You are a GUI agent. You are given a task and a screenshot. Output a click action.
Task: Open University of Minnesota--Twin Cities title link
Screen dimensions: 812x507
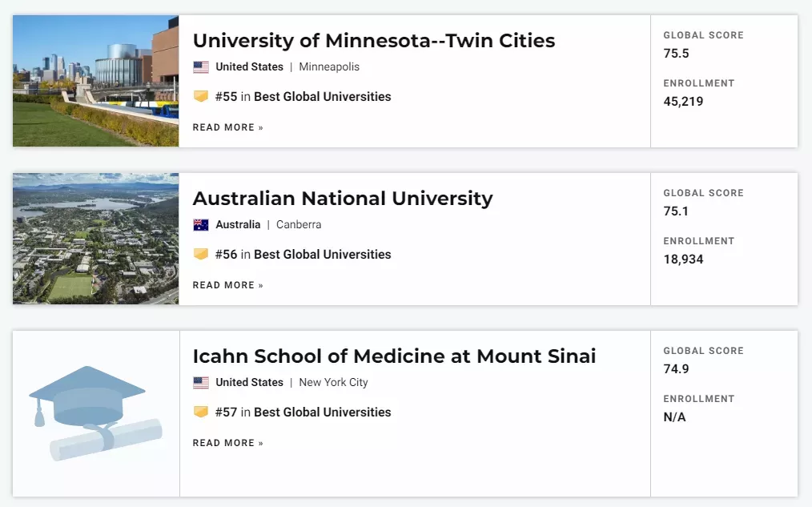374,40
